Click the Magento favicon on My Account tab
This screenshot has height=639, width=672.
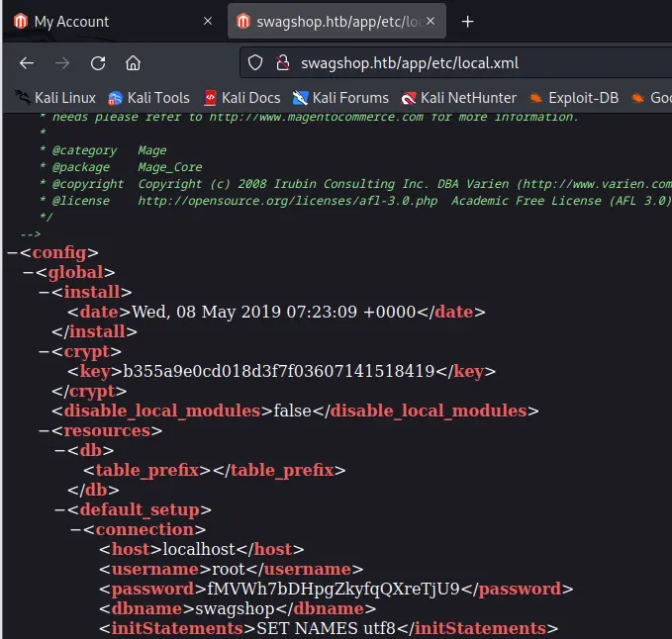click(x=21, y=22)
